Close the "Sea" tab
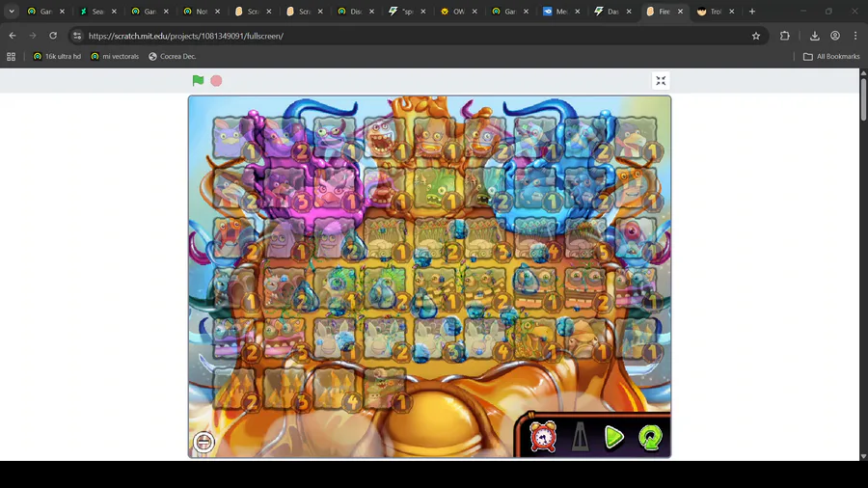Screen dimensions: 868x488 click(114, 11)
